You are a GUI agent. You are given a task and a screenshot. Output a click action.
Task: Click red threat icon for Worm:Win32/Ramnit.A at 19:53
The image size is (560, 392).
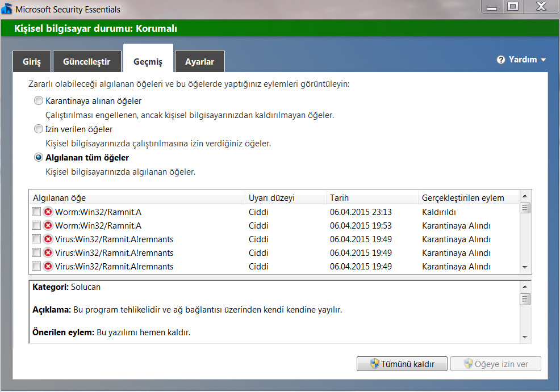tap(48, 225)
